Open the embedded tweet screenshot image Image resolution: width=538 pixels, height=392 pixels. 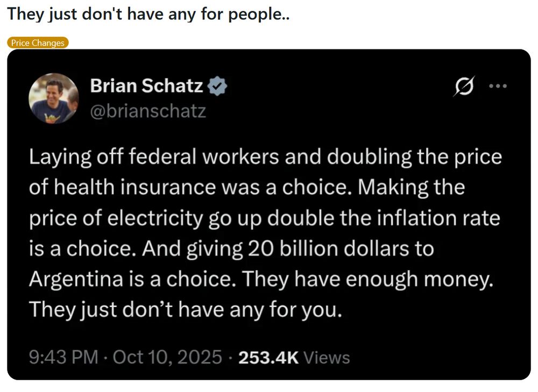pyautogui.click(x=269, y=215)
